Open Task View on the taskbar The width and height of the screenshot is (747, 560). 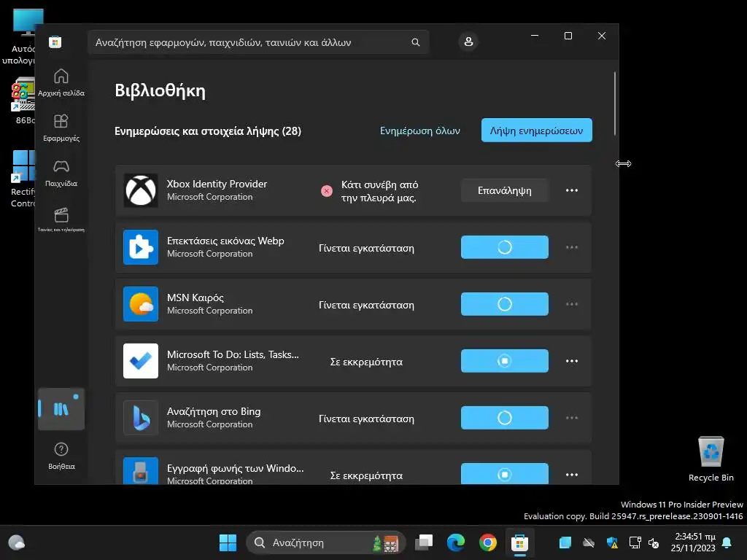tap(424, 542)
